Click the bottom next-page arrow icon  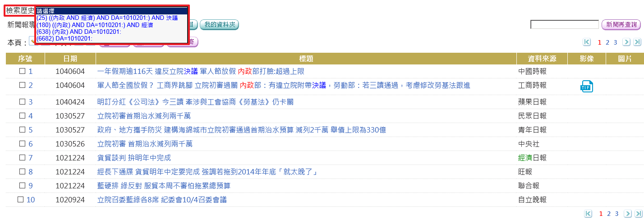[x=627, y=214]
